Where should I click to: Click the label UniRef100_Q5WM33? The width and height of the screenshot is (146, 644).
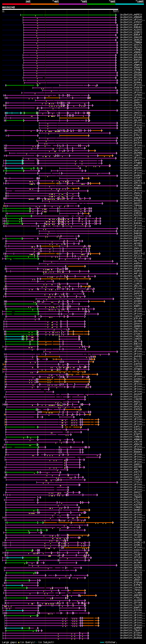131,65
